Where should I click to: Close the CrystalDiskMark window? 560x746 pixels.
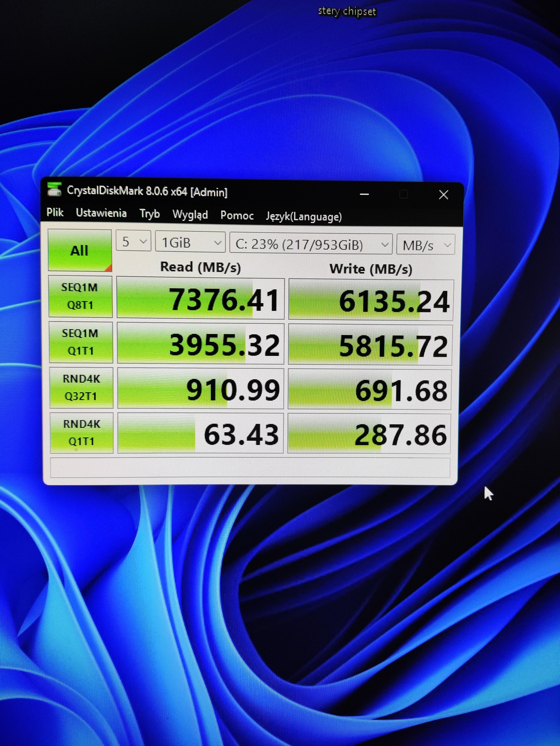click(443, 195)
